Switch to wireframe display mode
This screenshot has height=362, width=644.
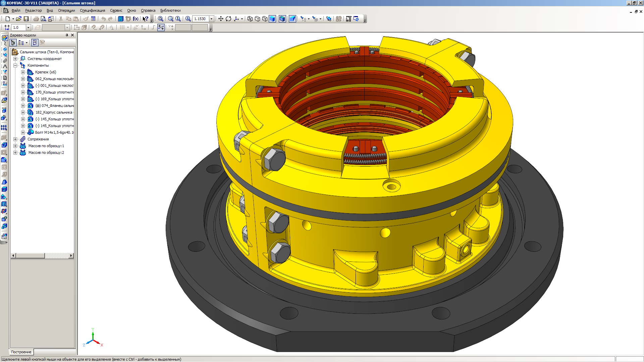(250, 19)
